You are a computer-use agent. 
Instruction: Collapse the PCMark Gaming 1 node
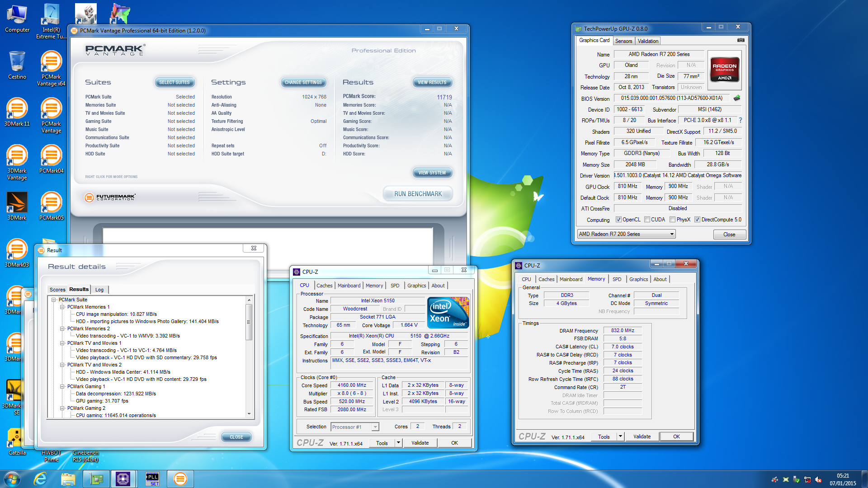(62, 386)
